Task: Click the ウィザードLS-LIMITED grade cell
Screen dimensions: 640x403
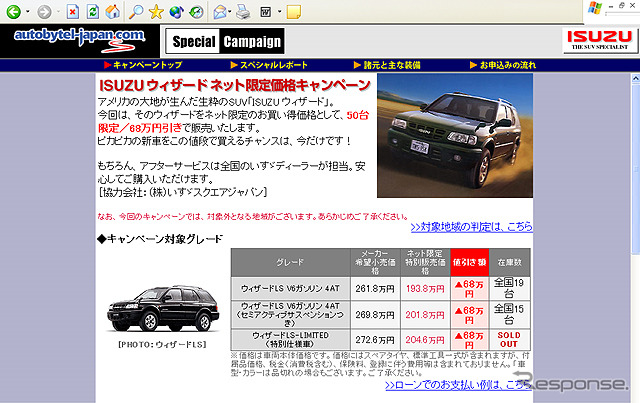Action: [x=290, y=340]
